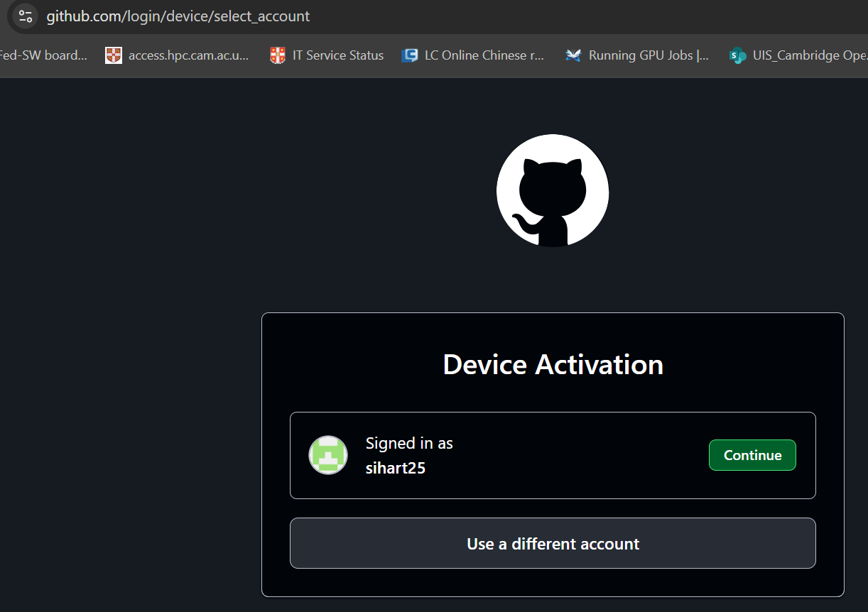Open the UIS_Cambridge bookmark label

[810, 55]
